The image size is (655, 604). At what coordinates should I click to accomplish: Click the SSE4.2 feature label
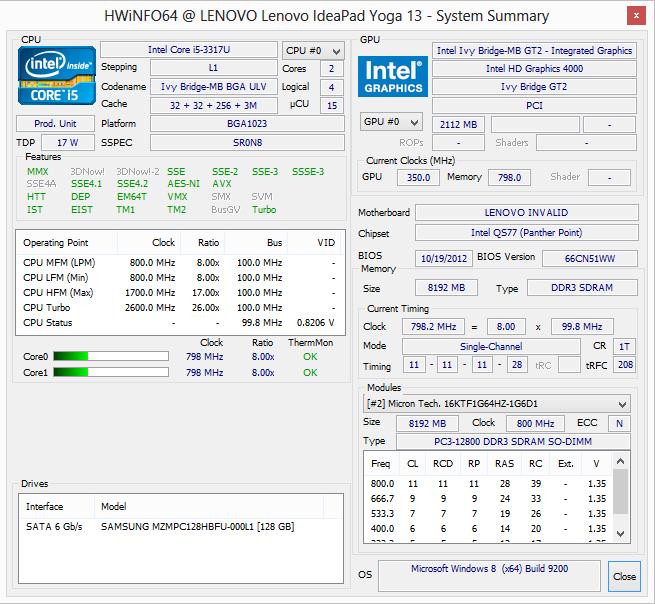coord(132,184)
